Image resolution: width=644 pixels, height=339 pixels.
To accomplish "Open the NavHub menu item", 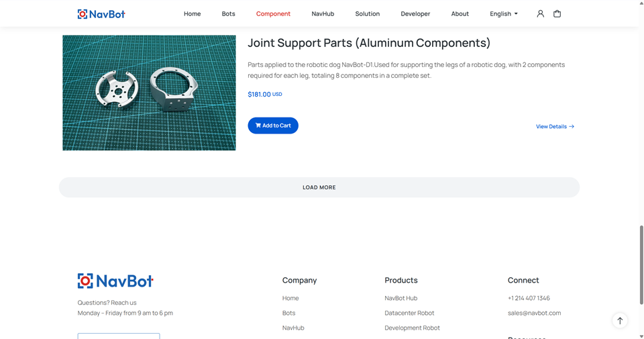I will pyautogui.click(x=323, y=13).
